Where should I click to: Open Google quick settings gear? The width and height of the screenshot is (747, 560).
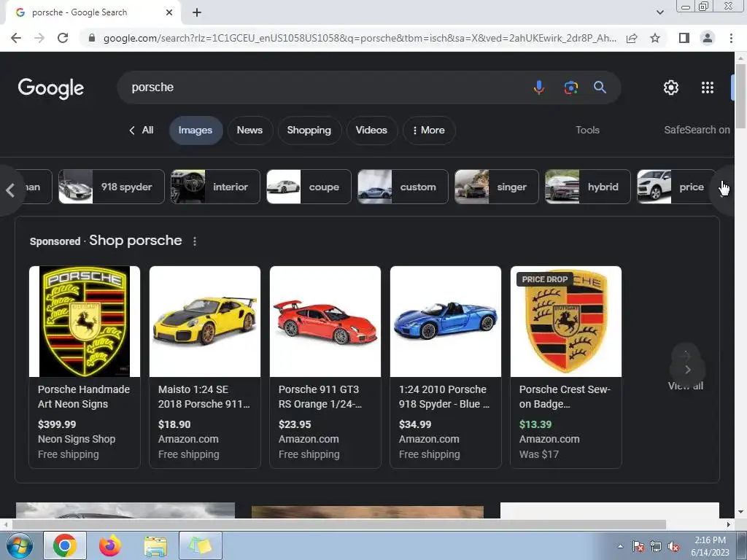(671, 87)
